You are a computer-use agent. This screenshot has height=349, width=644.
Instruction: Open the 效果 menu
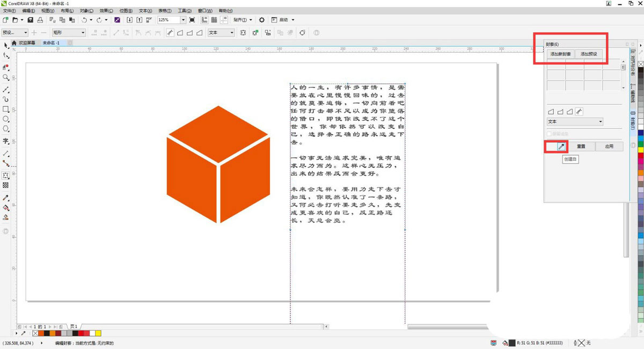click(105, 11)
